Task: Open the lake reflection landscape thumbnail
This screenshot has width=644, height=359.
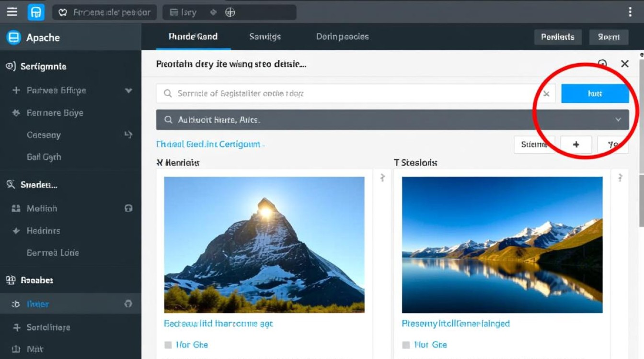Action: [502, 245]
